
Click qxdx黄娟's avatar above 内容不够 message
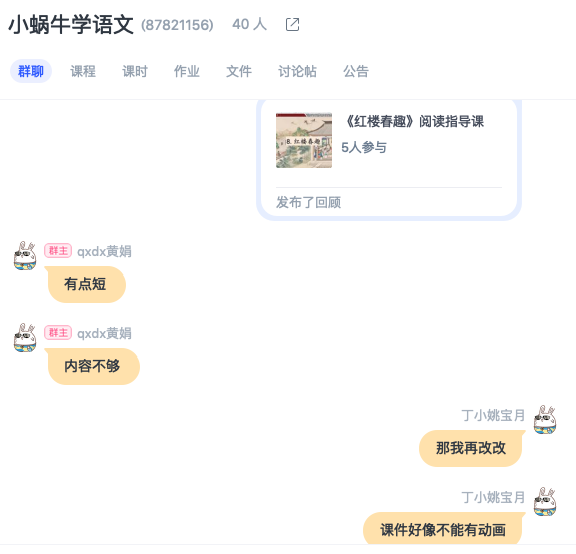click(x=25, y=338)
